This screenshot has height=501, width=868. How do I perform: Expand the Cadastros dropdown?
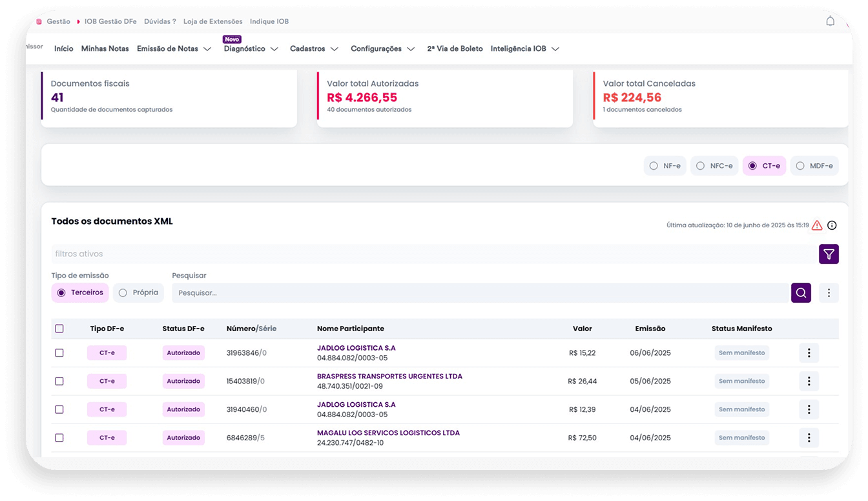point(314,49)
